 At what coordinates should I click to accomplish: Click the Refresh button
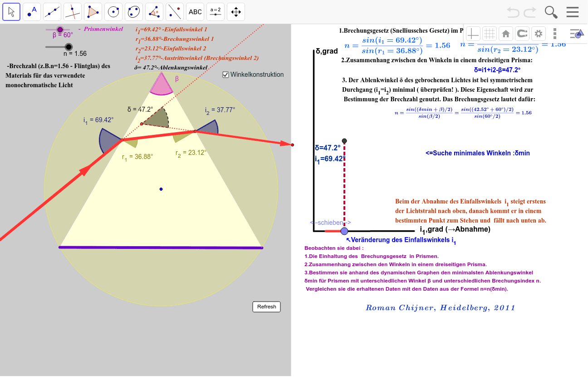(267, 307)
